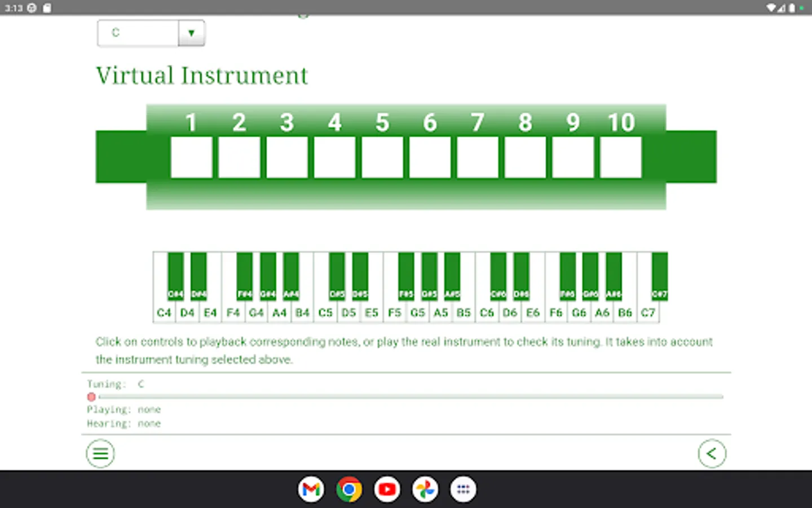Play the D5 piano key
This screenshot has height=508, width=812.
348,312
